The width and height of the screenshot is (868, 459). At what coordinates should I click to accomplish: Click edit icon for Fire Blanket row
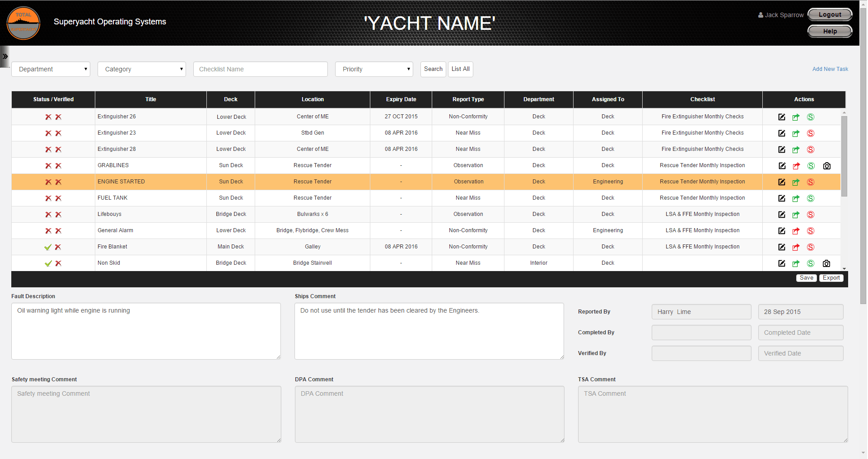782,247
